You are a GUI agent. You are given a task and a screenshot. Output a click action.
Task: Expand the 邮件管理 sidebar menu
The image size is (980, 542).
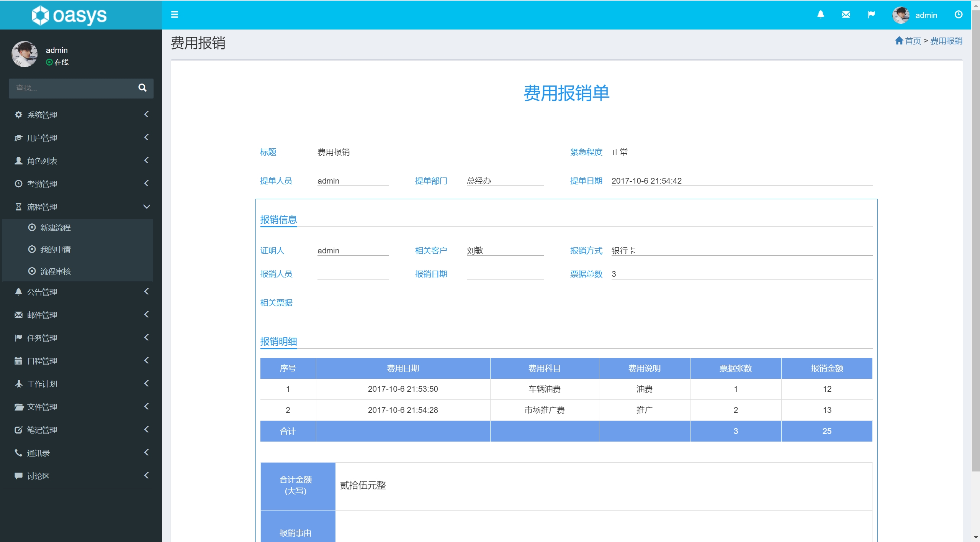point(42,315)
